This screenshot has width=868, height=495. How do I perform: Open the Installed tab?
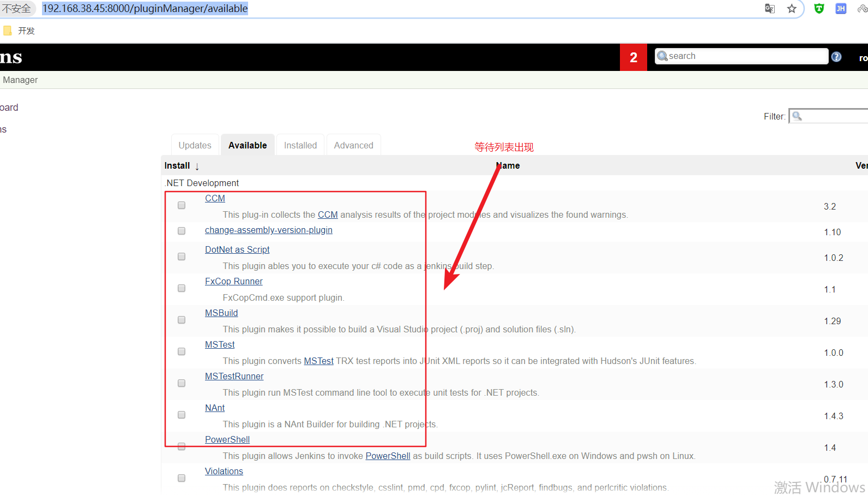click(300, 145)
